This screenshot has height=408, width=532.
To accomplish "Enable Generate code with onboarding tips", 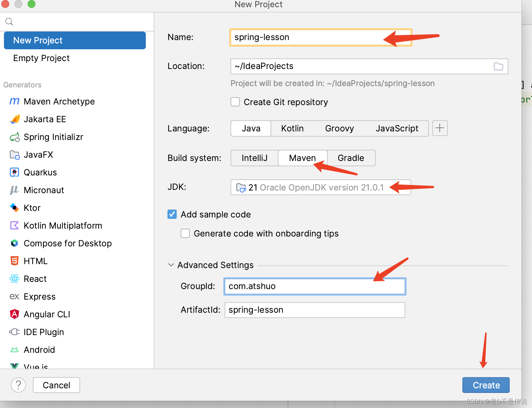I will click(x=185, y=233).
